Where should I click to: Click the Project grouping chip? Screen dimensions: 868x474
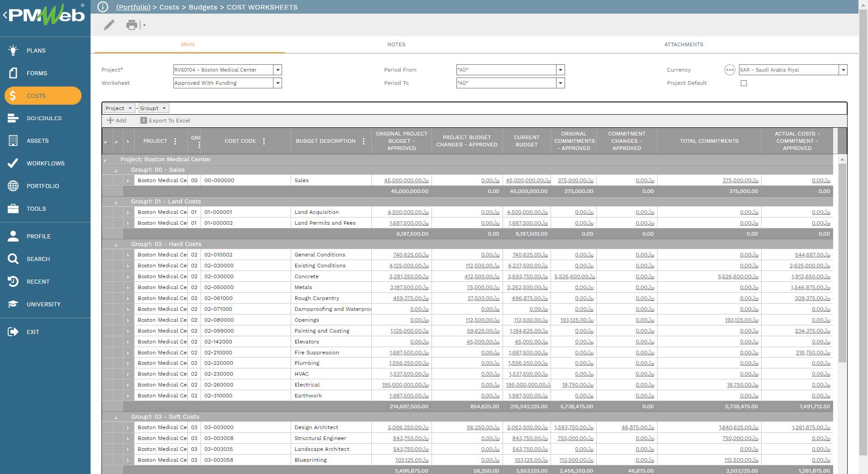point(119,108)
